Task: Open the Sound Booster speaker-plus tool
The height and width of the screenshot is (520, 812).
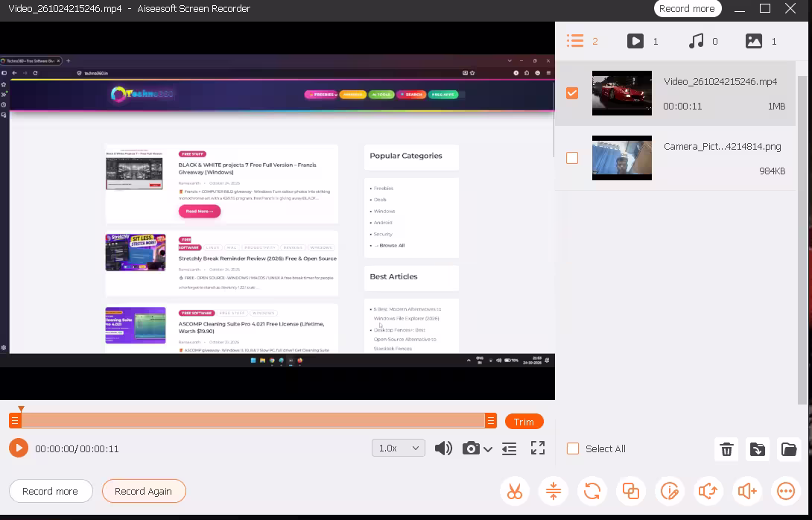Action: click(746, 491)
